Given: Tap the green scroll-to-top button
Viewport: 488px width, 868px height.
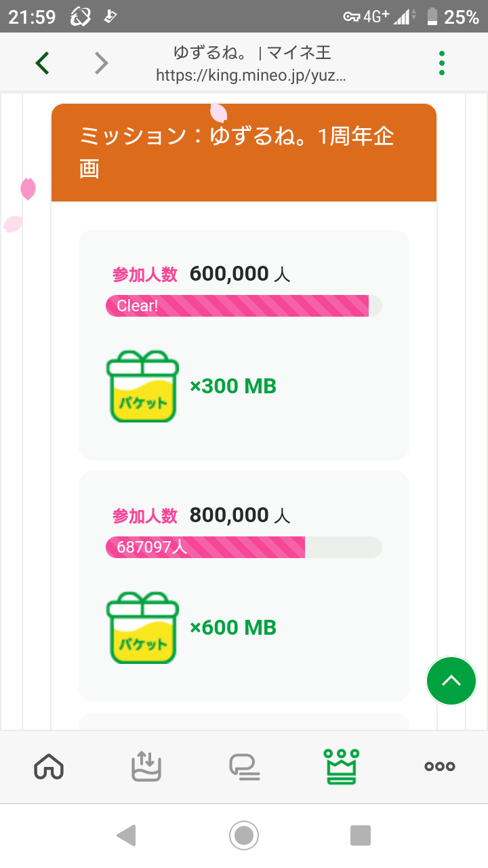Looking at the screenshot, I should pyautogui.click(x=451, y=681).
